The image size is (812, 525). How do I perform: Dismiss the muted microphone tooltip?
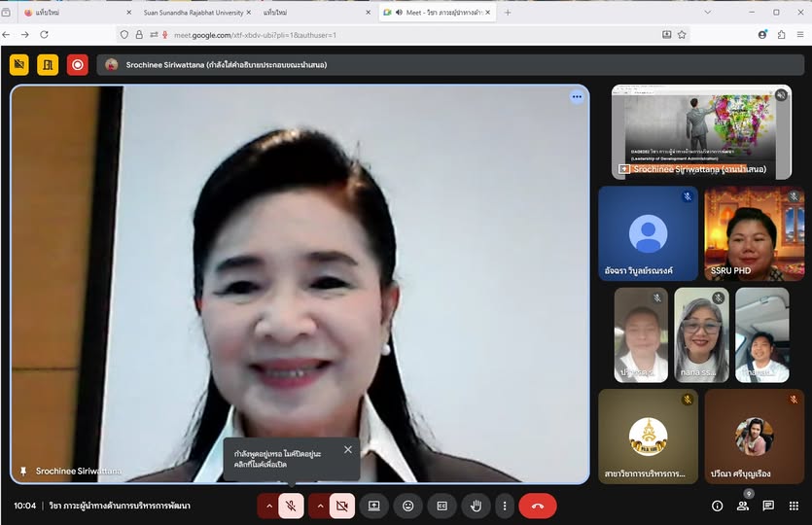[x=348, y=449]
